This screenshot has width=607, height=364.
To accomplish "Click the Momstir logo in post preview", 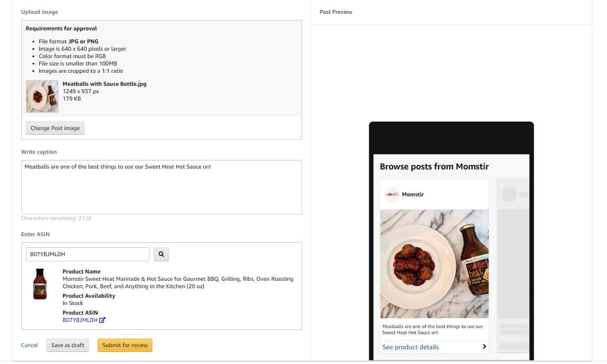I will tap(392, 194).
